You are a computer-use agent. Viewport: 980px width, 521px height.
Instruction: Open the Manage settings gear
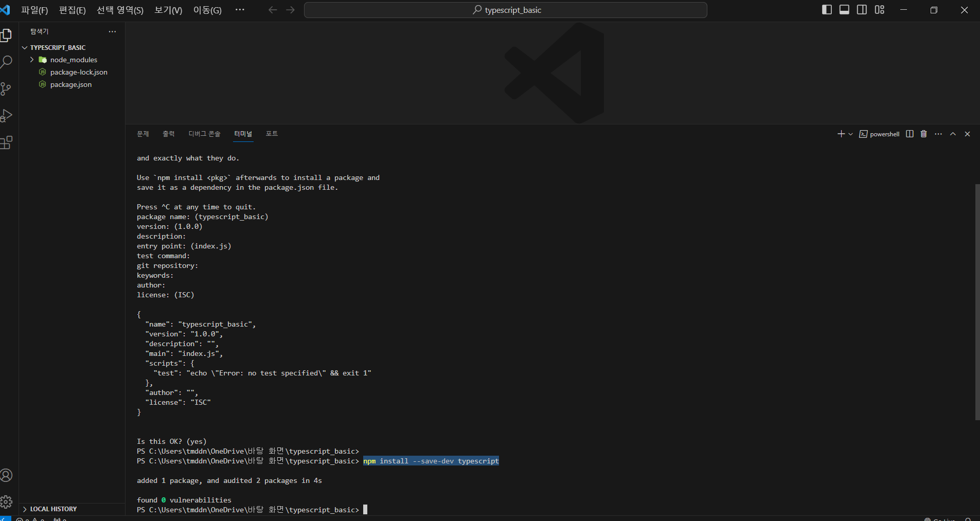pos(6,502)
